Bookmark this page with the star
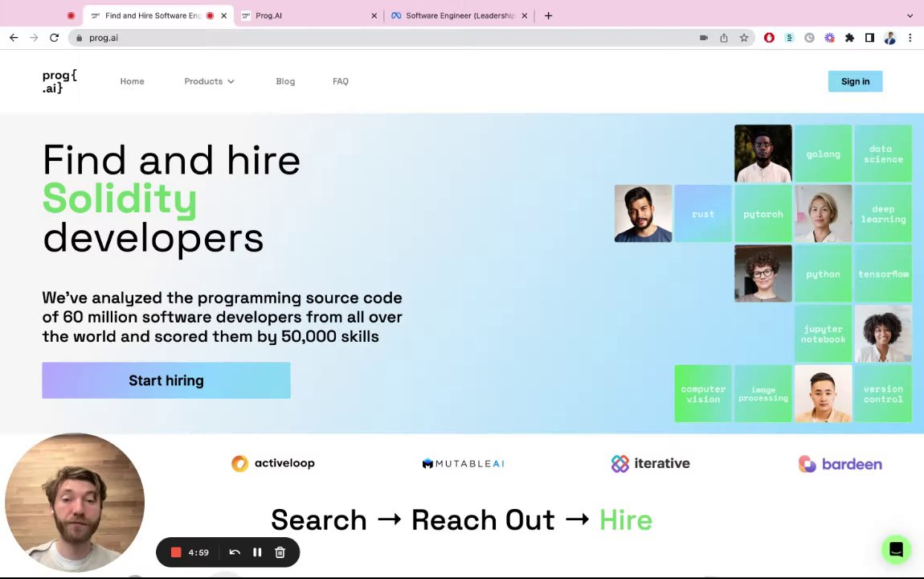 click(x=744, y=38)
